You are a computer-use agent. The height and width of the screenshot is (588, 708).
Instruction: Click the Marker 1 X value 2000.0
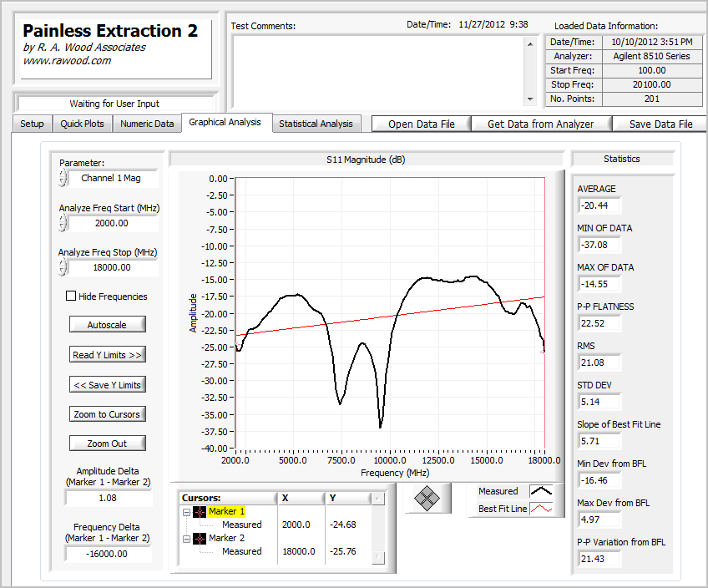(x=296, y=525)
